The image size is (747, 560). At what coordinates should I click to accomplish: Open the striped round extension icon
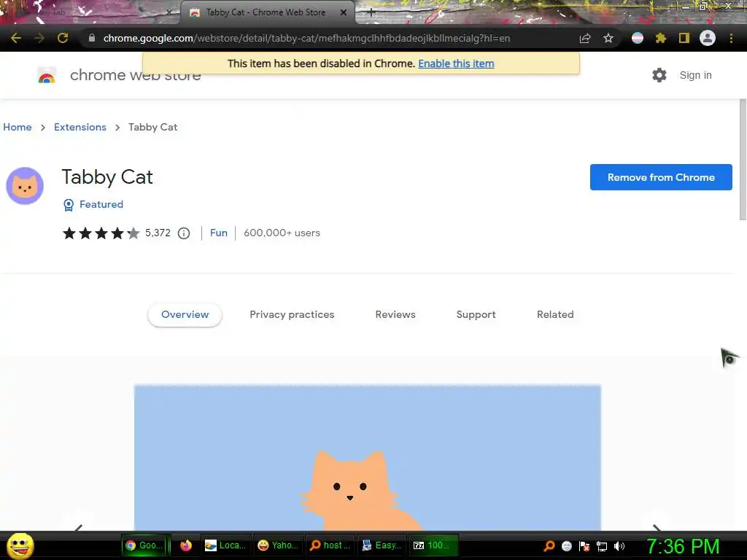638,38
